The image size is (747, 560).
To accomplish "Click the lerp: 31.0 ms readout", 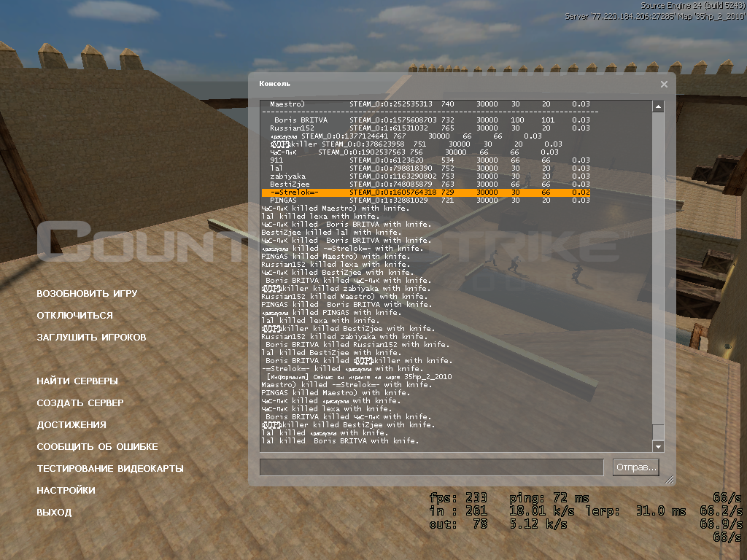I will (x=635, y=511).
